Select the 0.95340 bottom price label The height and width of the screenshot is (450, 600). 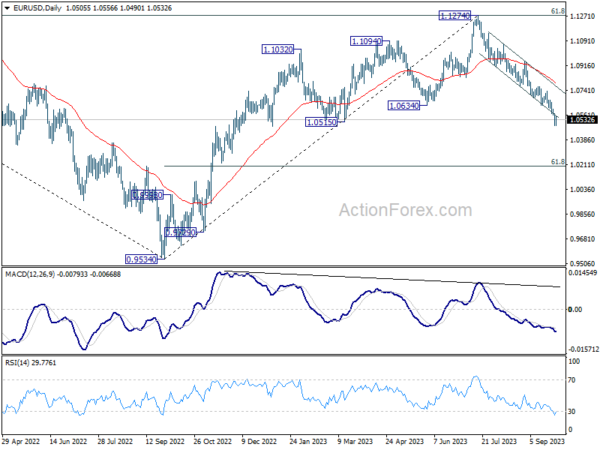pyautogui.click(x=142, y=259)
